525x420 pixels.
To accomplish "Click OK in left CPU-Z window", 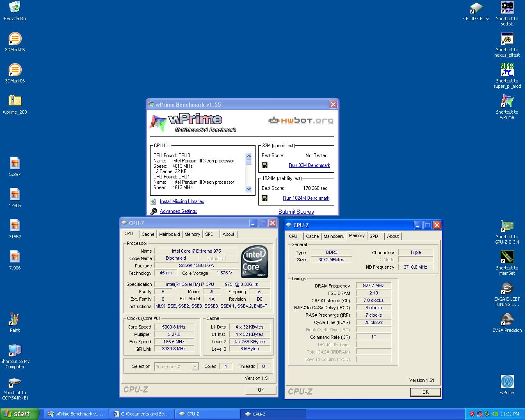I will pos(261,390).
